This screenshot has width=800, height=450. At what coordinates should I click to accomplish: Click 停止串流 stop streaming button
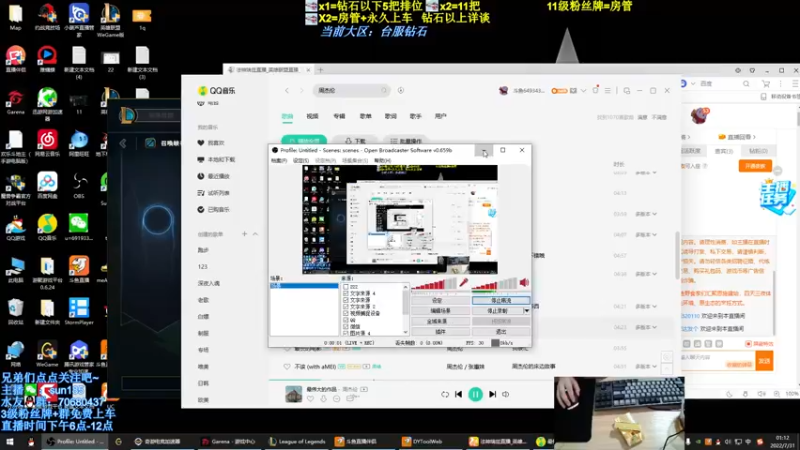click(501, 301)
